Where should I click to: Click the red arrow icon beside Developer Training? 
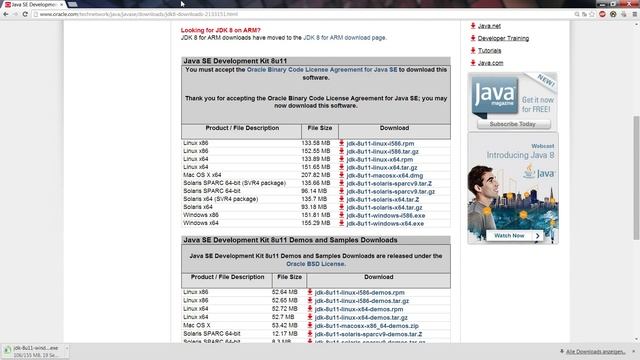click(x=473, y=38)
